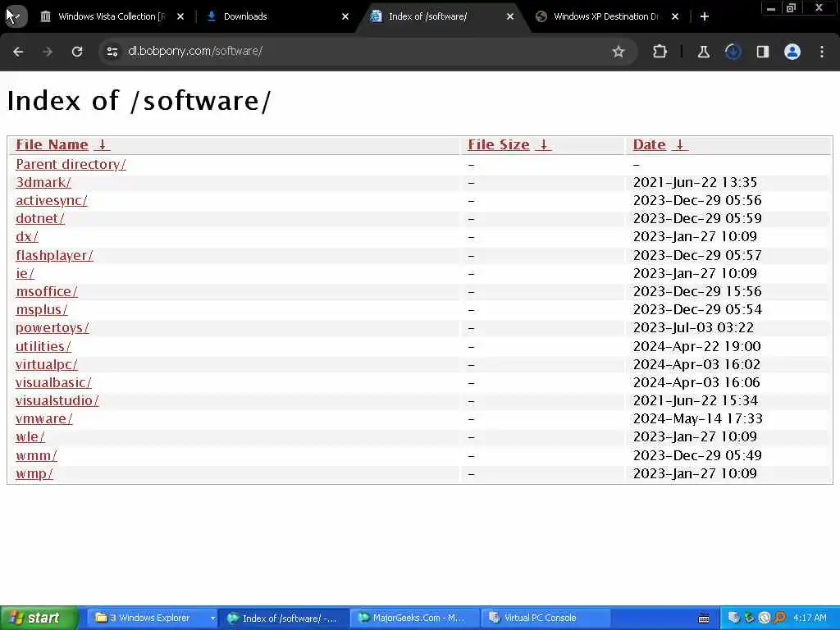Click date 2021-Jun-22 13:35
The image size is (840, 630).
(695, 183)
